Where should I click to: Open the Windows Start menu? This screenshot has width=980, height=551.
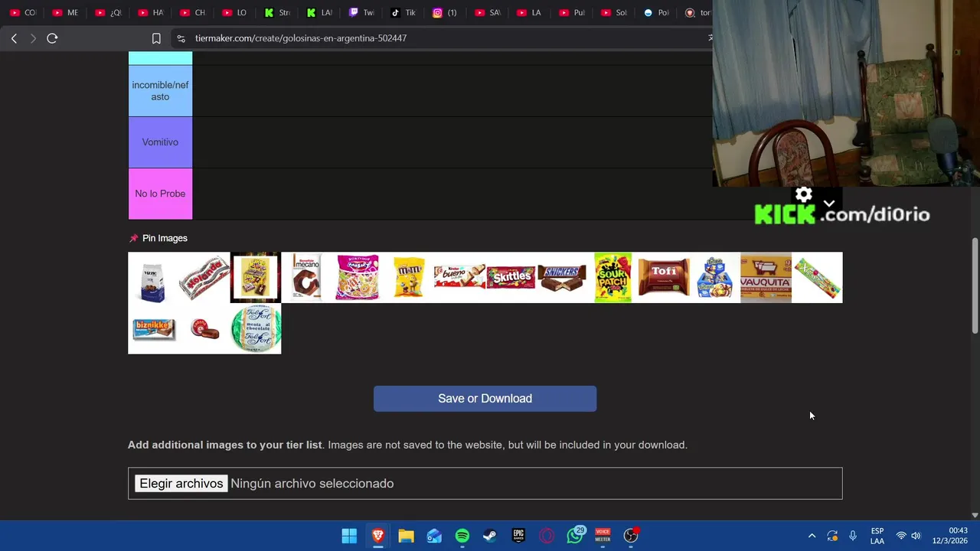tap(349, 536)
